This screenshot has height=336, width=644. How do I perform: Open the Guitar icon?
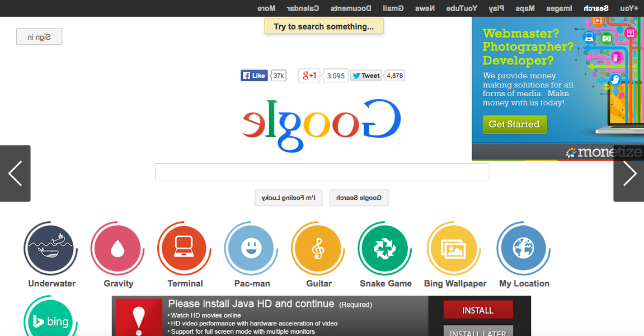pyautogui.click(x=318, y=250)
